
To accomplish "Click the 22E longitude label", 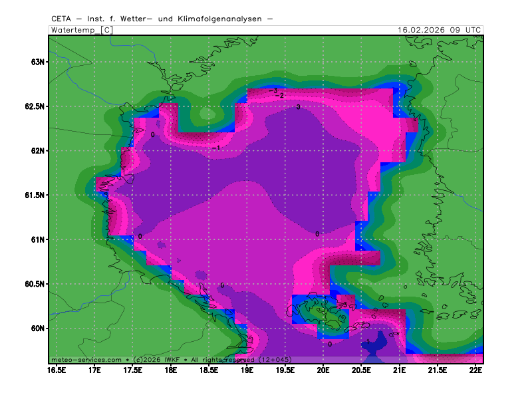I will tap(475, 370).
